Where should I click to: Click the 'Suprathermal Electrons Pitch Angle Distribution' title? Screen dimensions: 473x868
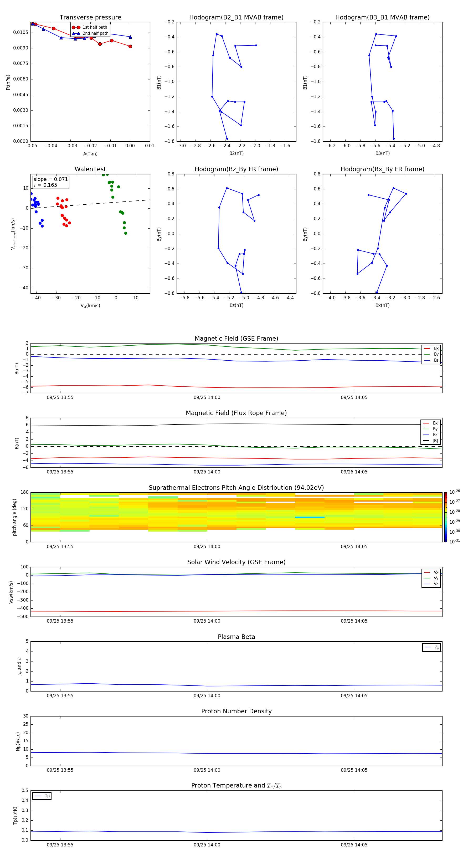pyautogui.click(x=236, y=488)
